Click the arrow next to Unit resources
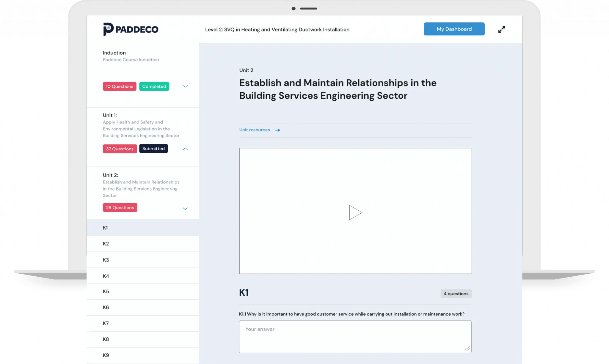 (277, 130)
